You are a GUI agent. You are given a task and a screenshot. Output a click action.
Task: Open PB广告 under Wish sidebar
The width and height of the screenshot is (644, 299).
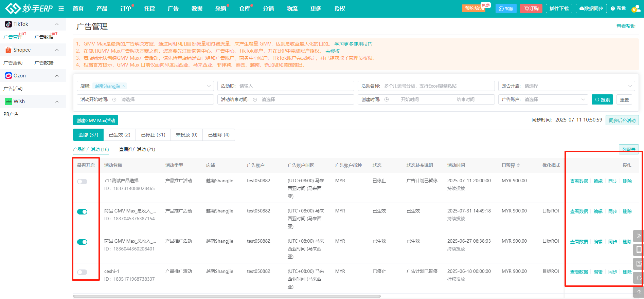tap(11, 114)
